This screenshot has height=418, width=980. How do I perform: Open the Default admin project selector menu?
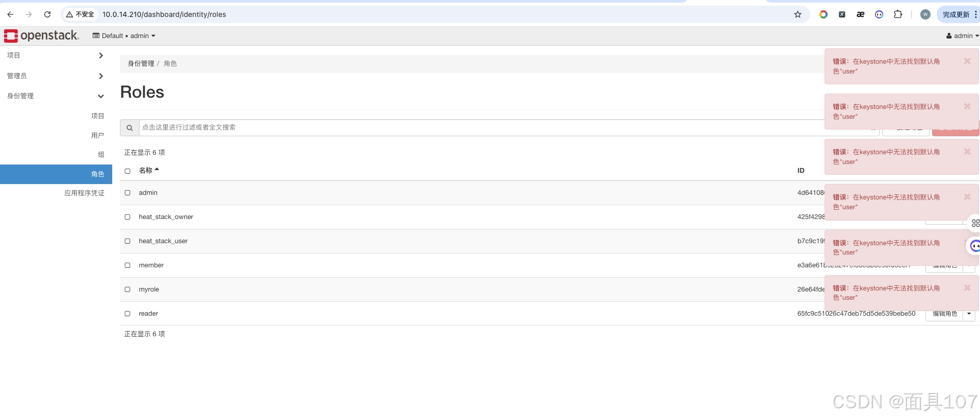coord(124,35)
